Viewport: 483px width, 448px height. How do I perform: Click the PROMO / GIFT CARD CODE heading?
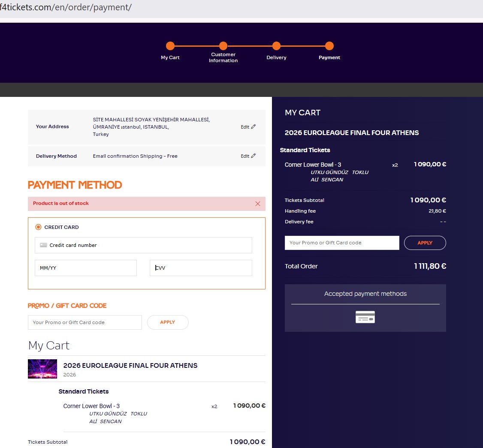pyautogui.click(x=67, y=306)
